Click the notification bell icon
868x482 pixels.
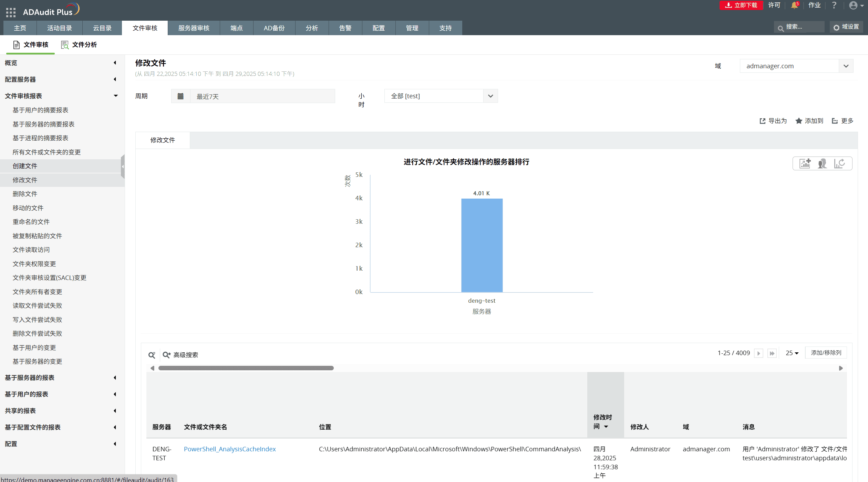(x=794, y=5)
